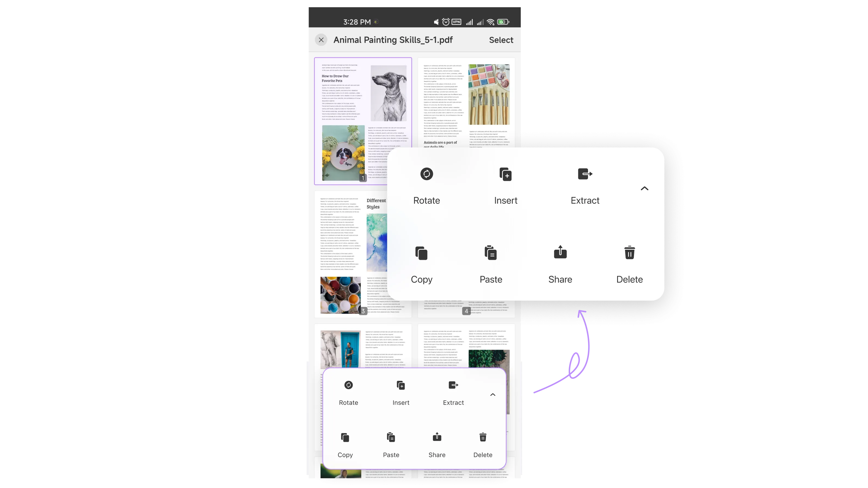Viewport: 868px width, 488px height.
Task: Click the Delete page icon
Action: click(x=483, y=437)
